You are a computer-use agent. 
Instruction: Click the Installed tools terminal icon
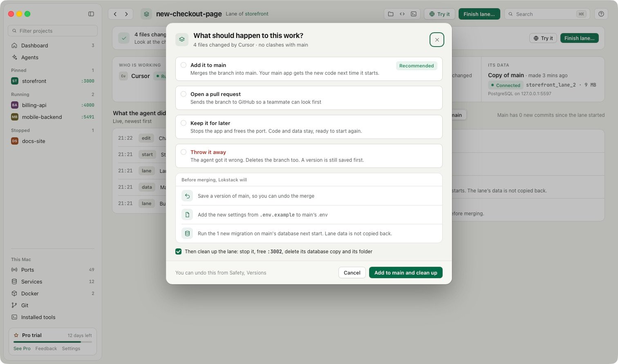click(14, 317)
